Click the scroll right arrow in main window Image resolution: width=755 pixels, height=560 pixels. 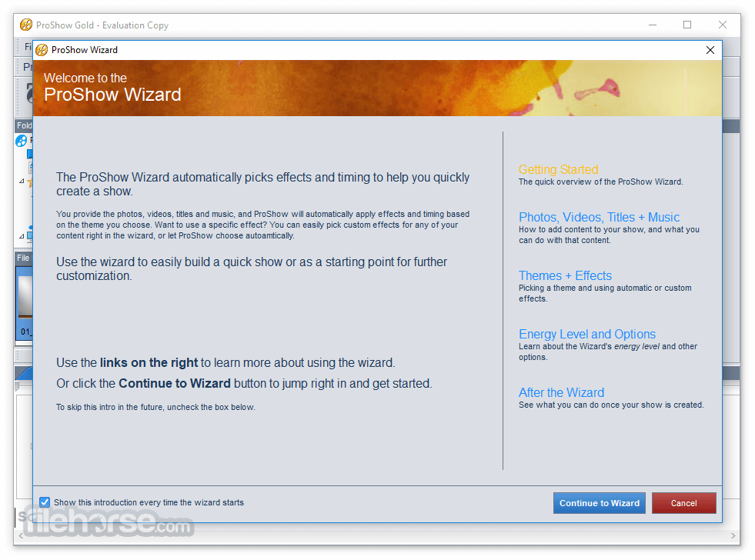click(733, 535)
